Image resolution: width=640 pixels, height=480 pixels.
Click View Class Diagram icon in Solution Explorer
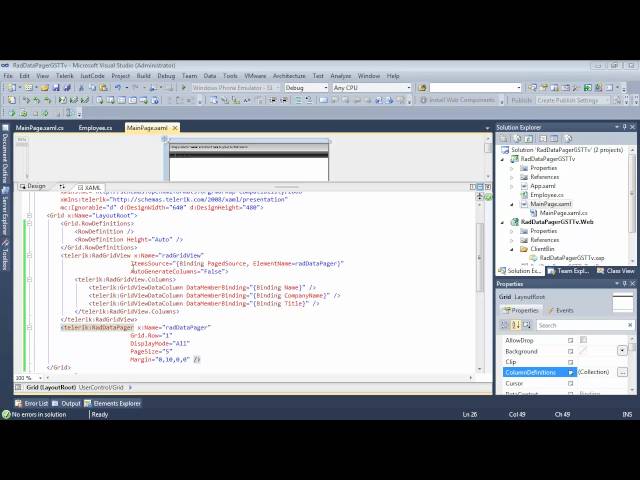(x=568, y=139)
